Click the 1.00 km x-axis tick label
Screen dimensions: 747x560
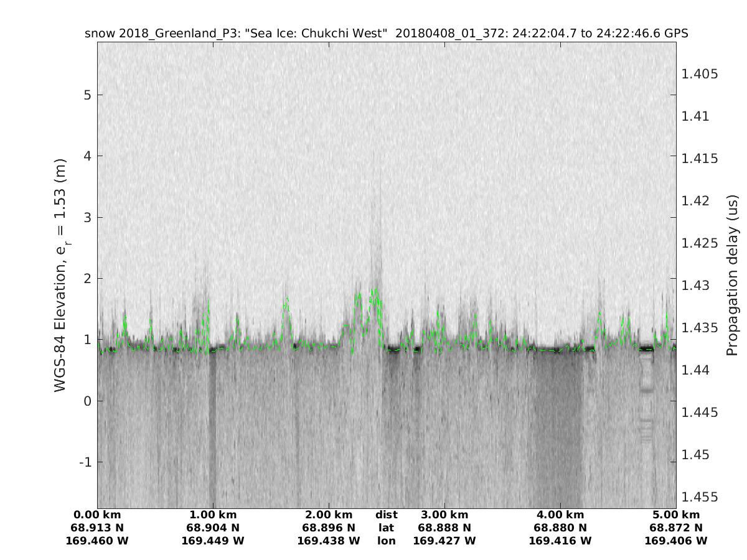(213, 515)
